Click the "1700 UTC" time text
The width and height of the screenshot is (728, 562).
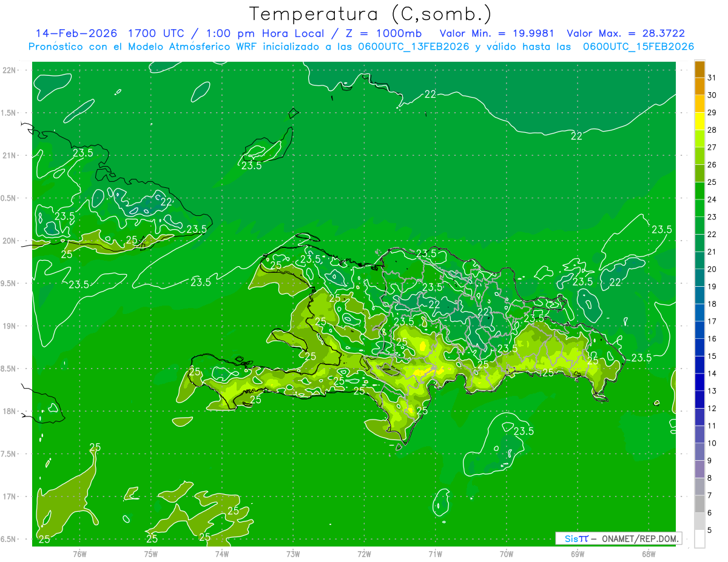tap(157, 33)
